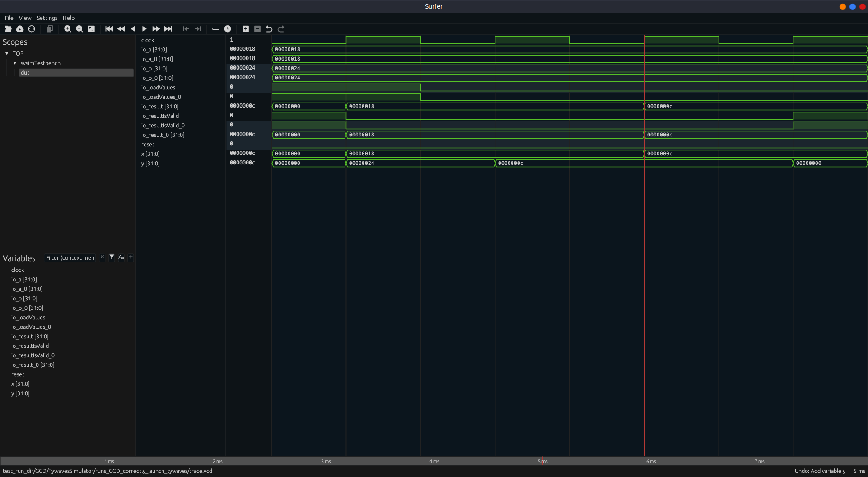Click the download from URL cloud icon

click(x=20, y=29)
